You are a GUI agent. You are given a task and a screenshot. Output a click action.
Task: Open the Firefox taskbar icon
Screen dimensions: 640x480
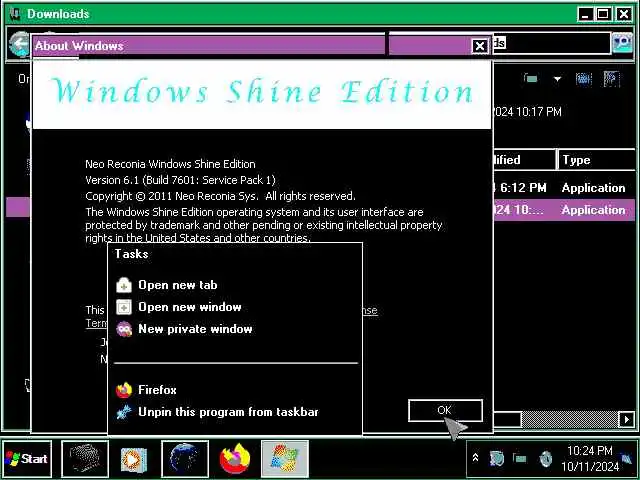tap(235, 459)
